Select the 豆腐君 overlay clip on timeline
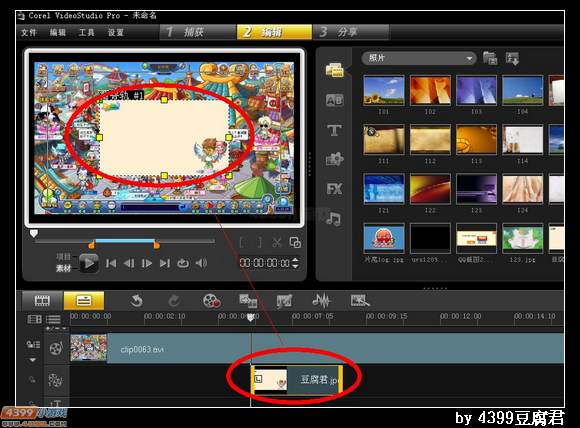Image resolution: width=580 pixels, height=428 pixels. tap(297, 380)
